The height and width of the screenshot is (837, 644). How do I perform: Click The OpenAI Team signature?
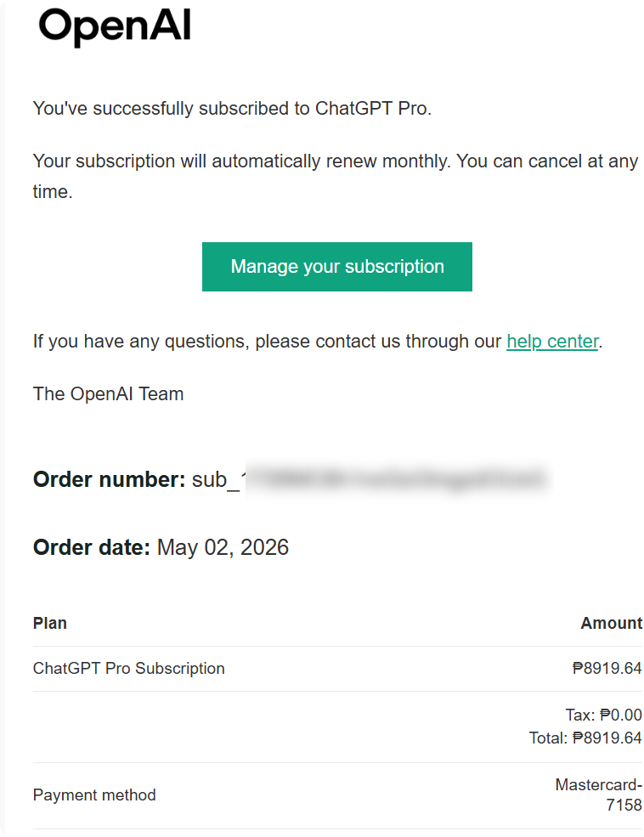point(108,394)
